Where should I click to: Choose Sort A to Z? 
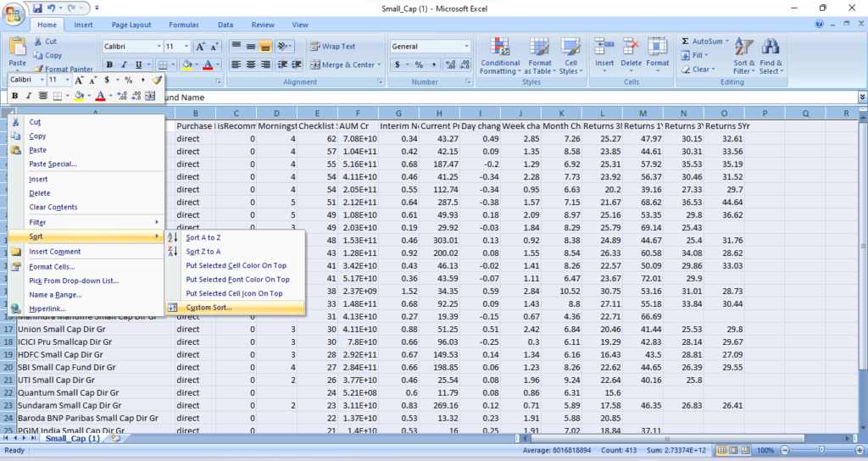point(236,237)
